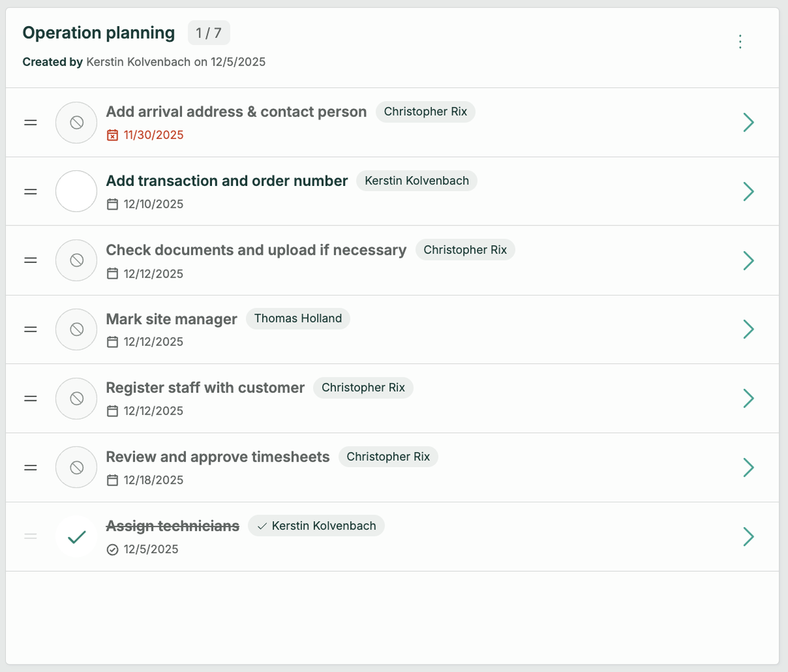The image size is (788, 672).
Task: Open Register staff with customer chevron arrow
Action: tap(748, 399)
